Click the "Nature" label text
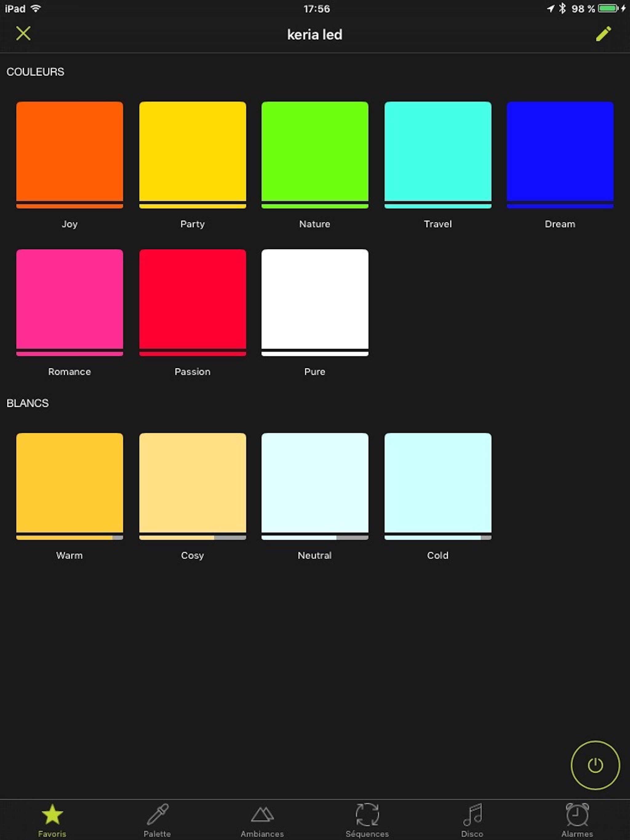This screenshot has width=630, height=840. click(315, 224)
